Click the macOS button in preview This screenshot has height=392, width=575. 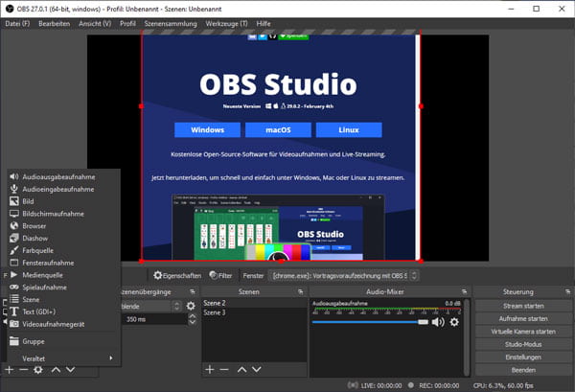[x=278, y=129]
